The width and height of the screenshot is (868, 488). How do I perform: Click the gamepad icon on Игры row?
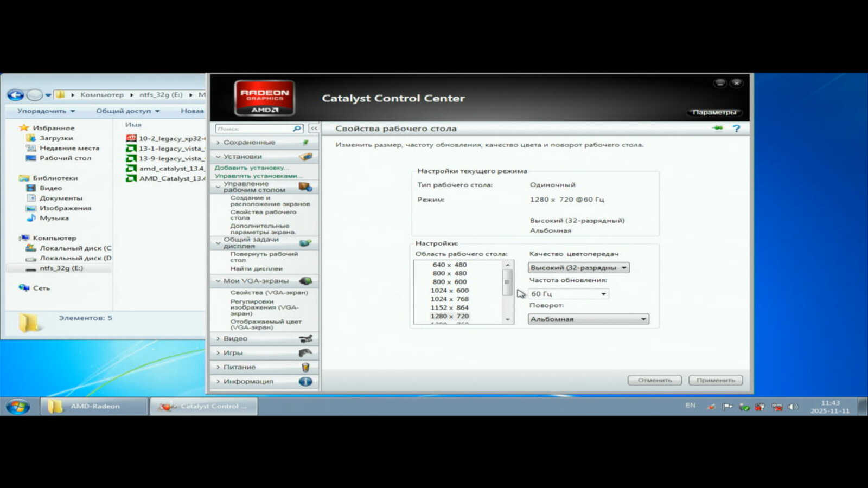(305, 353)
